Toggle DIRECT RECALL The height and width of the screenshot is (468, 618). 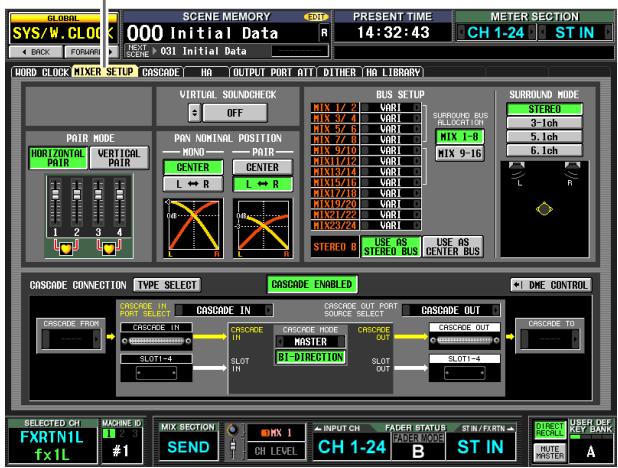coord(549,430)
